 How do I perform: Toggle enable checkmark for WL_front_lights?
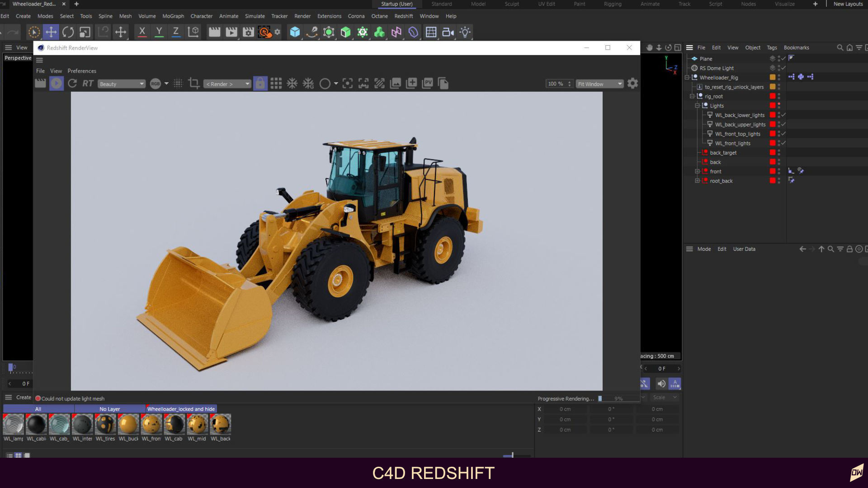(783, 143)
